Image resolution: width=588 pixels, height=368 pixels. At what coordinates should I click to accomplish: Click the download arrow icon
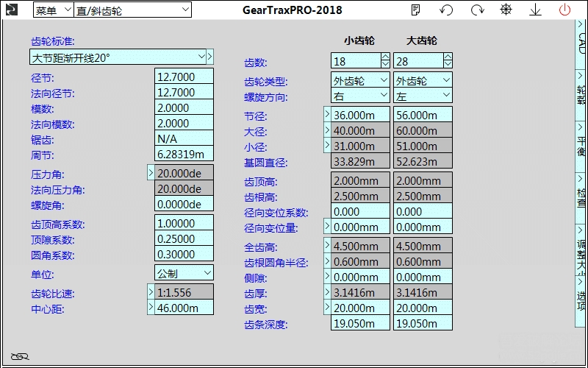[x=535, y=10]
